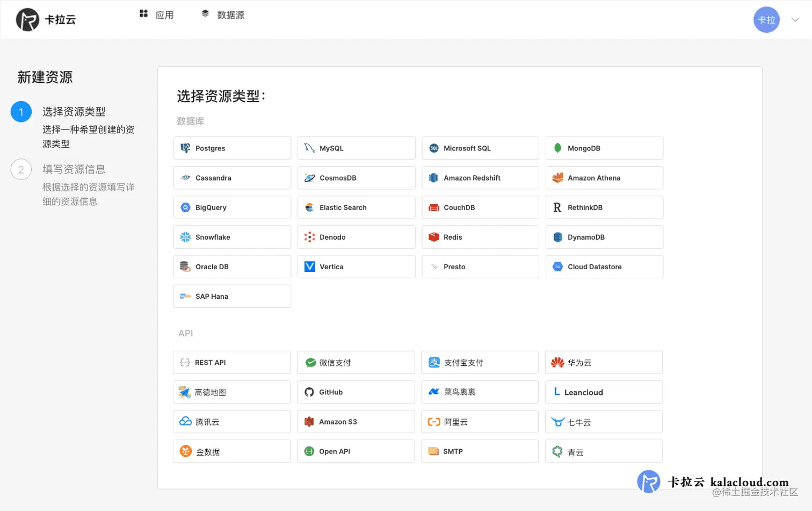
Task: Click the MongoDB leaf icon
Action: tap(557, 148)
